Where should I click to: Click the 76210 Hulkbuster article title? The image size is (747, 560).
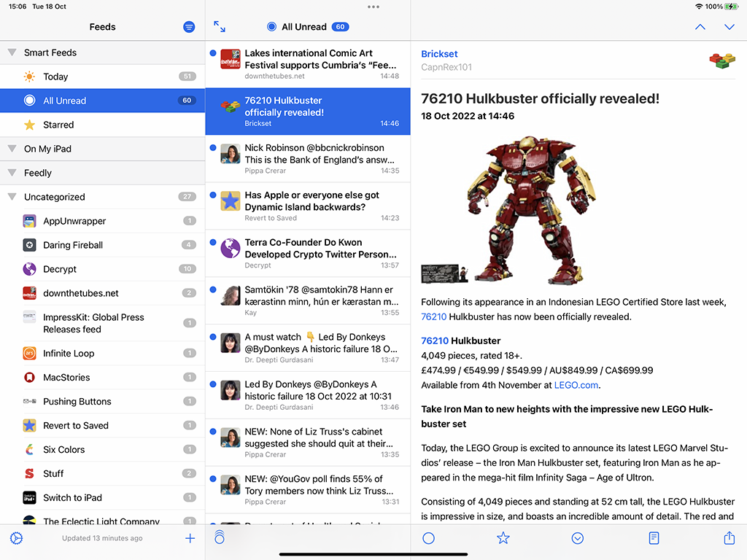click(541, 98)
